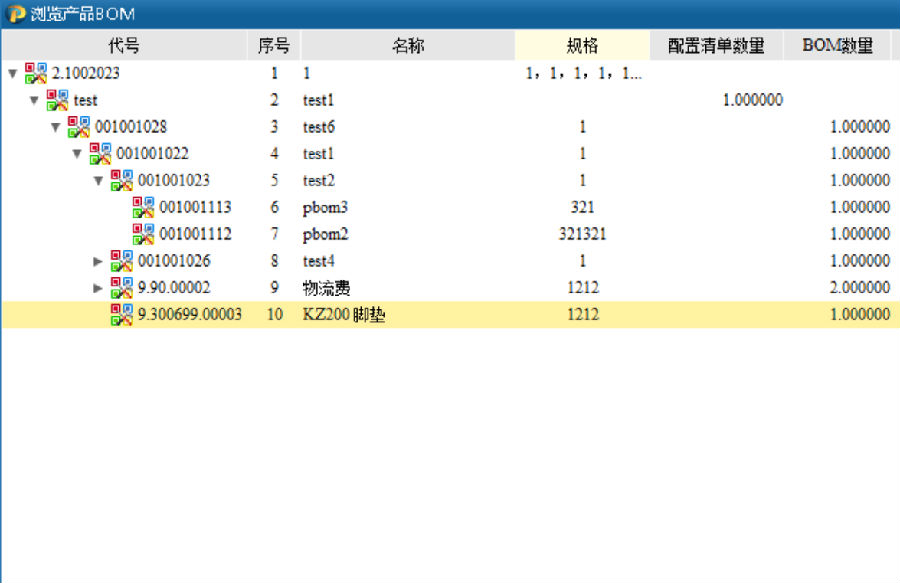Select tree item 001001028

pyautogui.click(x=131, y=127)
